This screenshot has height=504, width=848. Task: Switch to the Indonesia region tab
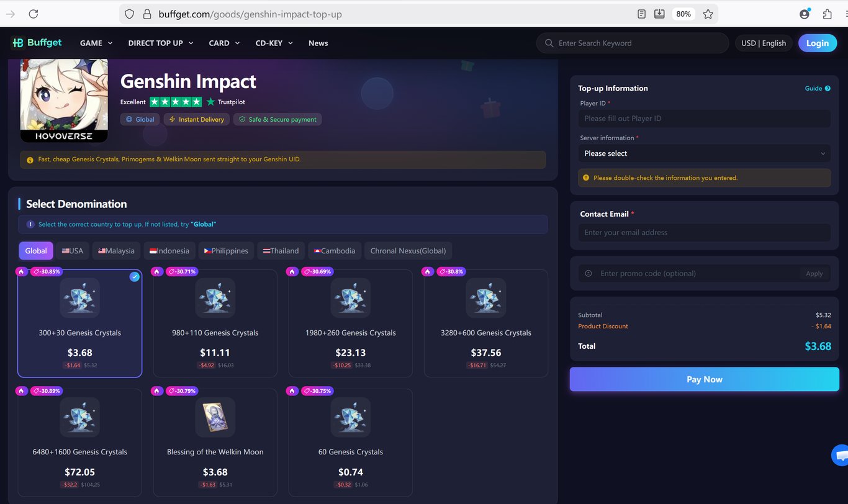tap(169, 251)
